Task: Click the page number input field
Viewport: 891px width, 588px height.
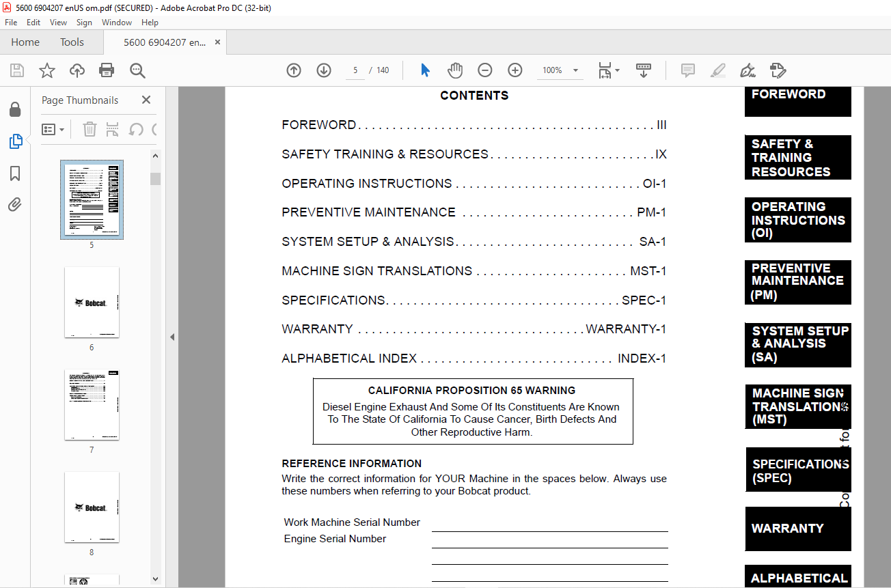Action: pyautogui.click(x=355, y=70)
